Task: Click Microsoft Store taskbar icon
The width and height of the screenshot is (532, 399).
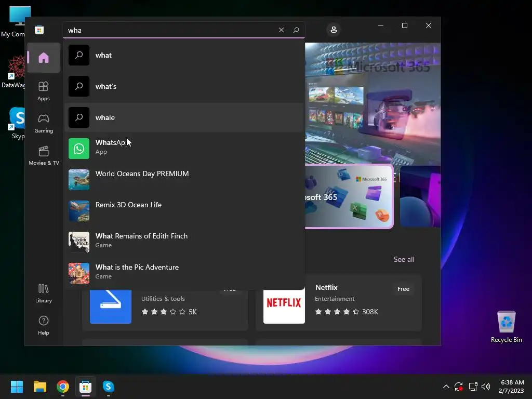Action: pos(86,387)
